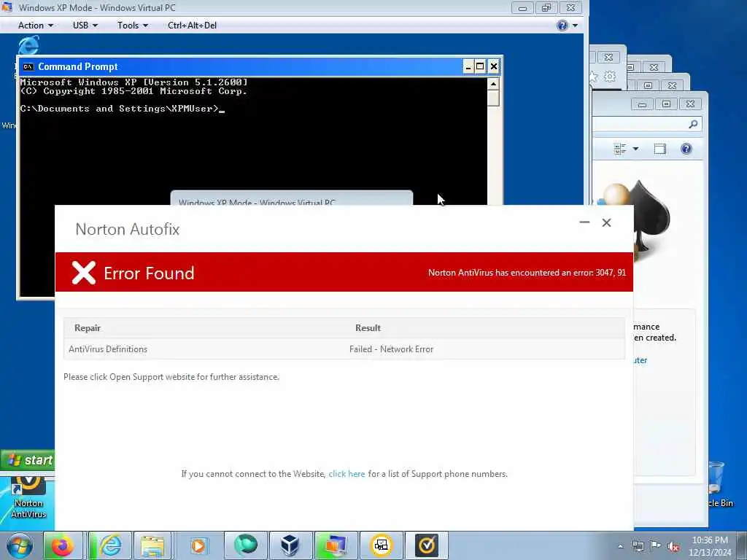
Task: Open the Action menu in Virtual PC
Action: click(35, 26)
